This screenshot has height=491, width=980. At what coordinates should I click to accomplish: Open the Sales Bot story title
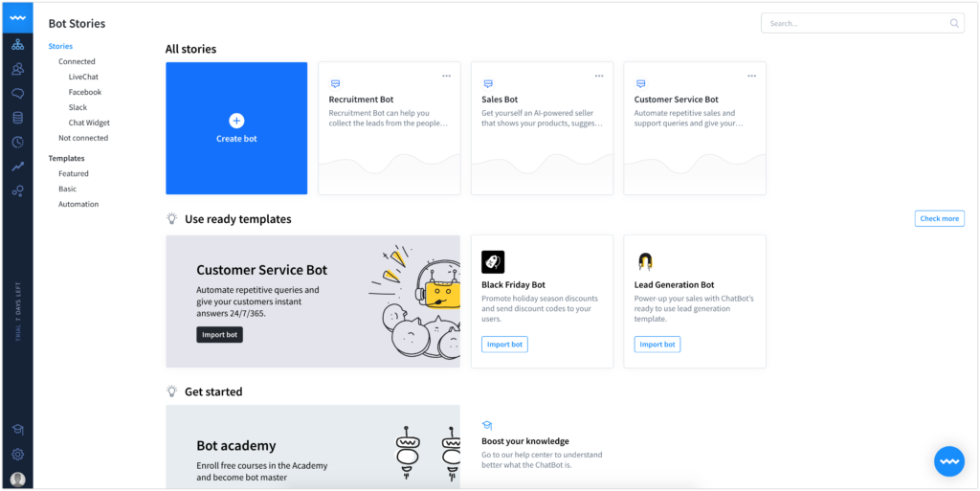pos(500,100)
